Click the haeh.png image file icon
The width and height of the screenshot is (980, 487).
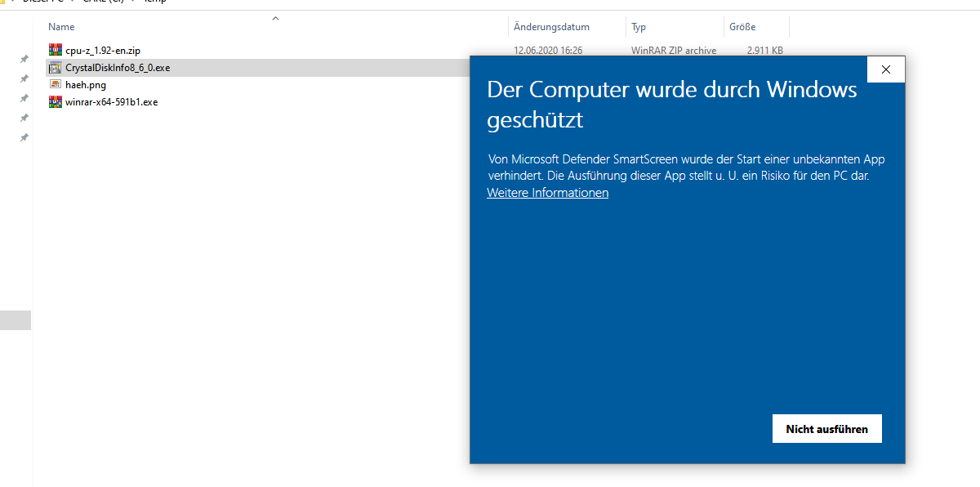pos(56,84)
